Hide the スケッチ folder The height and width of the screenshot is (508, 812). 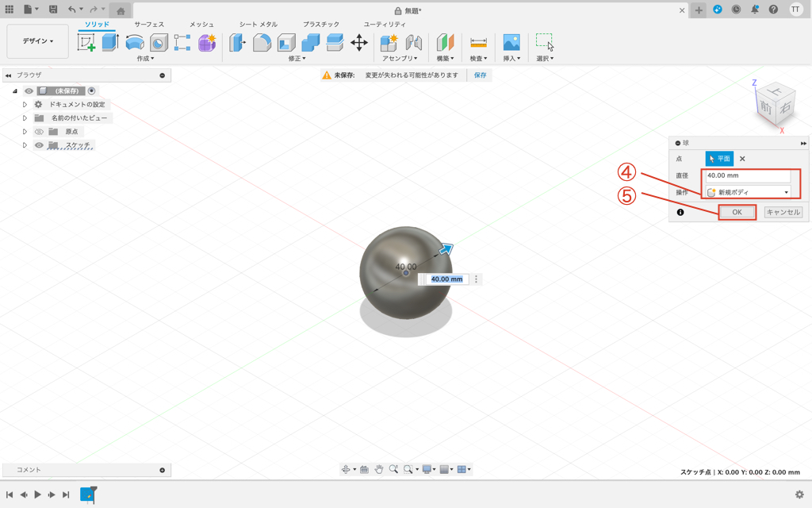pyautogui.click(x=39, y=145)
